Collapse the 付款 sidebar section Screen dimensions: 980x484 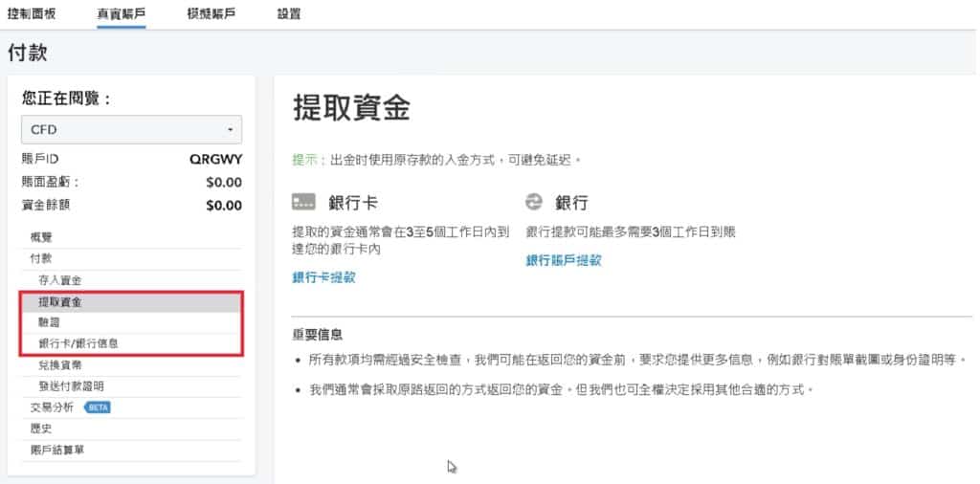click(x=41, y=258)
